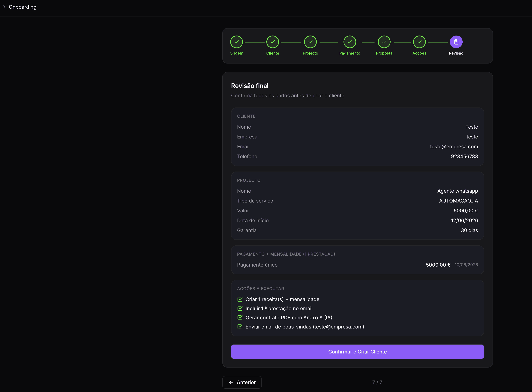Select the Proposta step circle

pos(384,42)
